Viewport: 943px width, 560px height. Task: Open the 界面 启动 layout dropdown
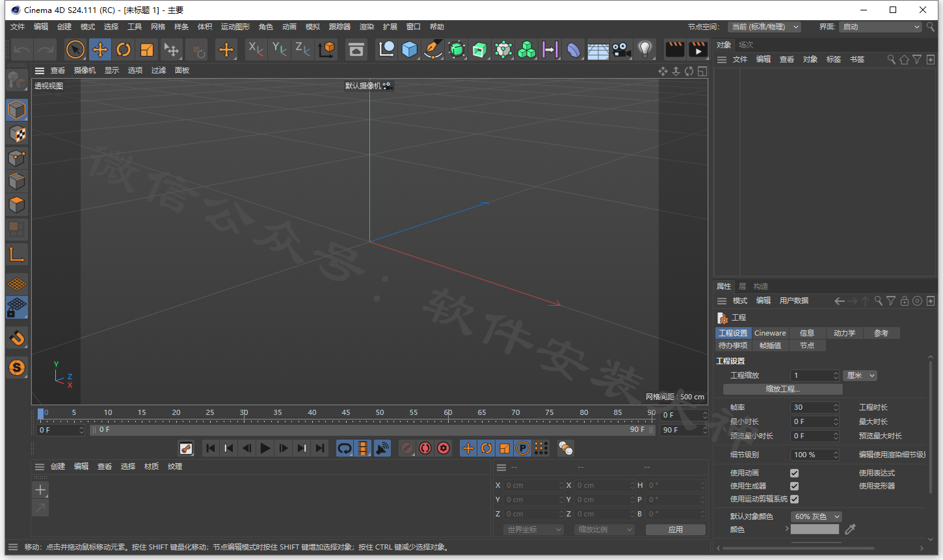[881, 27]
